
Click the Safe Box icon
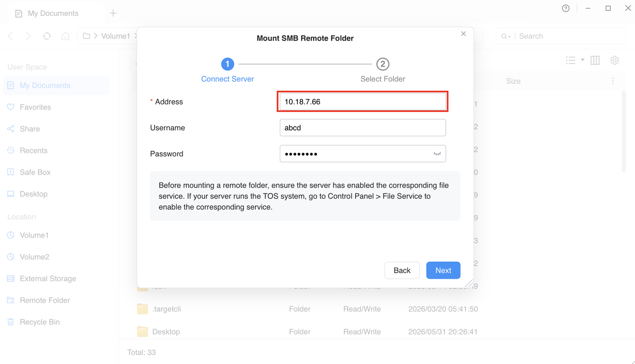pyautogui.click(x=10, y=172)
